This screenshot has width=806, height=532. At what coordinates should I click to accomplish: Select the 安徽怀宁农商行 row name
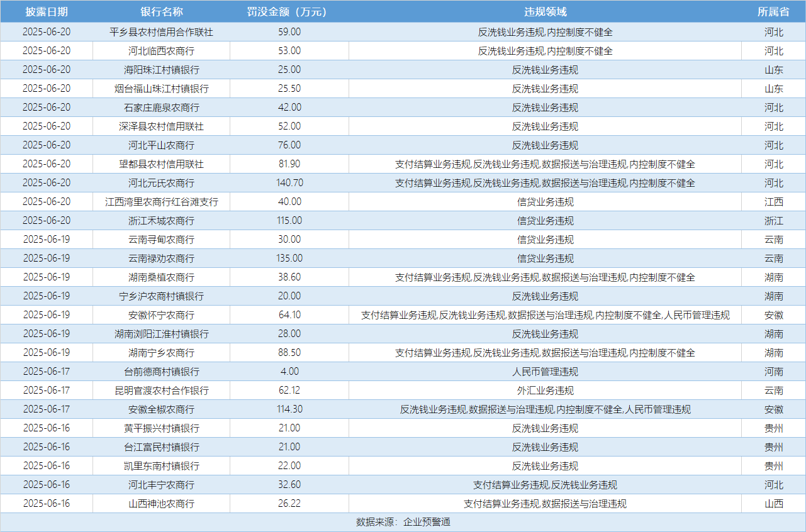161,315
